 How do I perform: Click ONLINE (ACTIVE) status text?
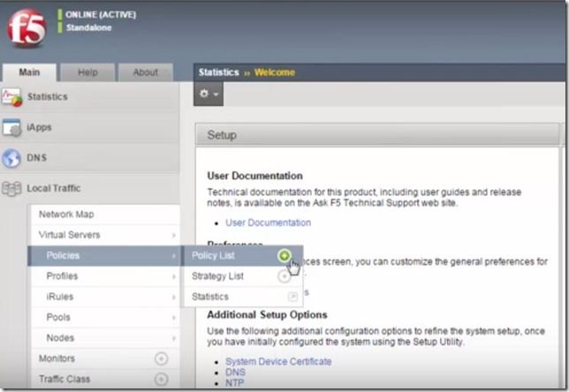click(101, 14)
